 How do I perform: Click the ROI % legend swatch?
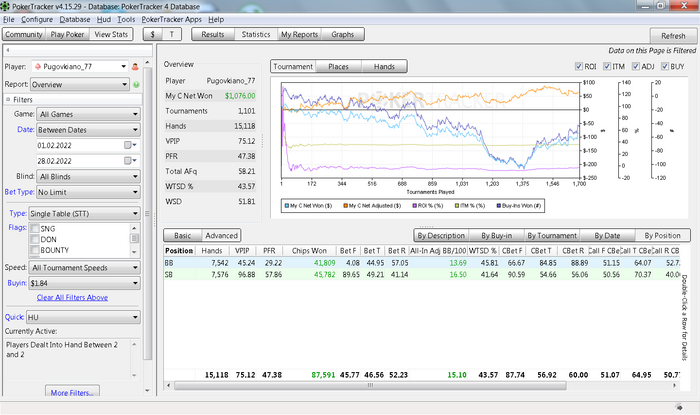[x=414, y=206]
